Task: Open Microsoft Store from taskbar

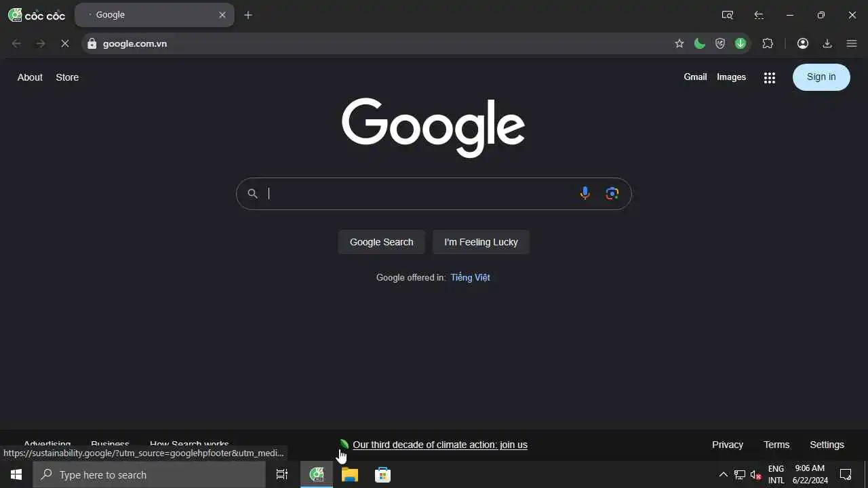Action: (x=383, y=474)
